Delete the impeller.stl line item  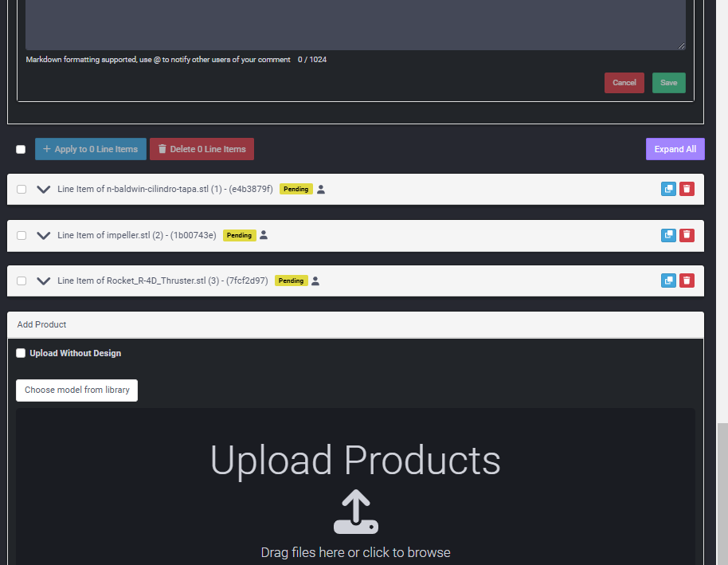click(x=687, y=235)
